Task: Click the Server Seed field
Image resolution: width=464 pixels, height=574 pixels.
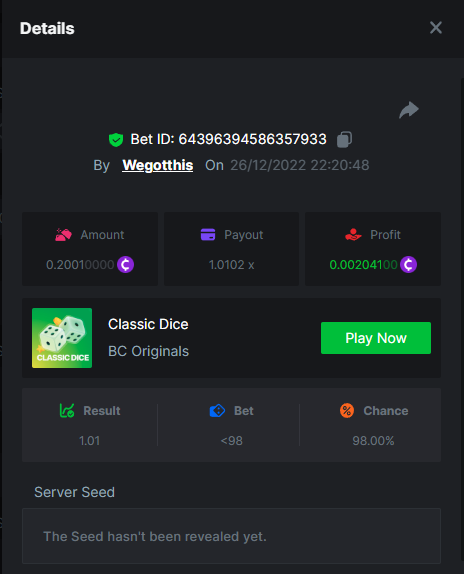Action: pos(231,536)
